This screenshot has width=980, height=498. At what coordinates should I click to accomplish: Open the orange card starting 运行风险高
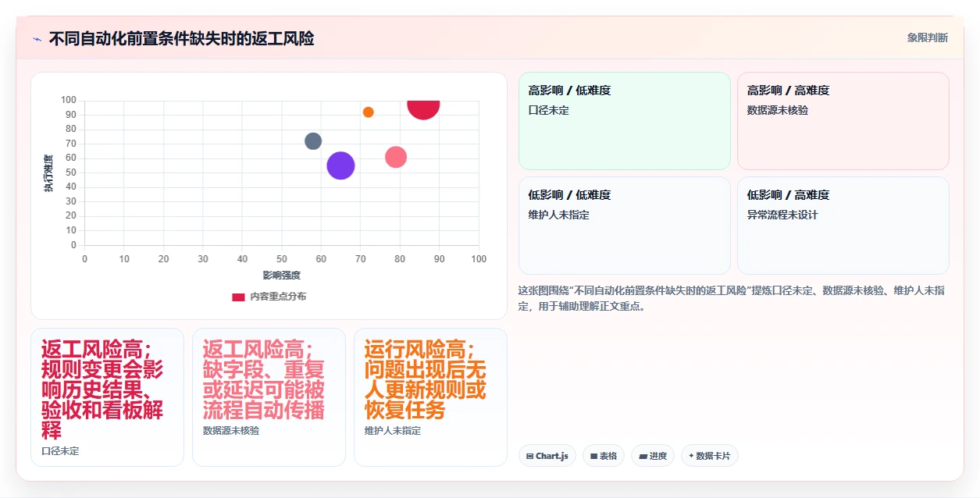click(430, 397)
